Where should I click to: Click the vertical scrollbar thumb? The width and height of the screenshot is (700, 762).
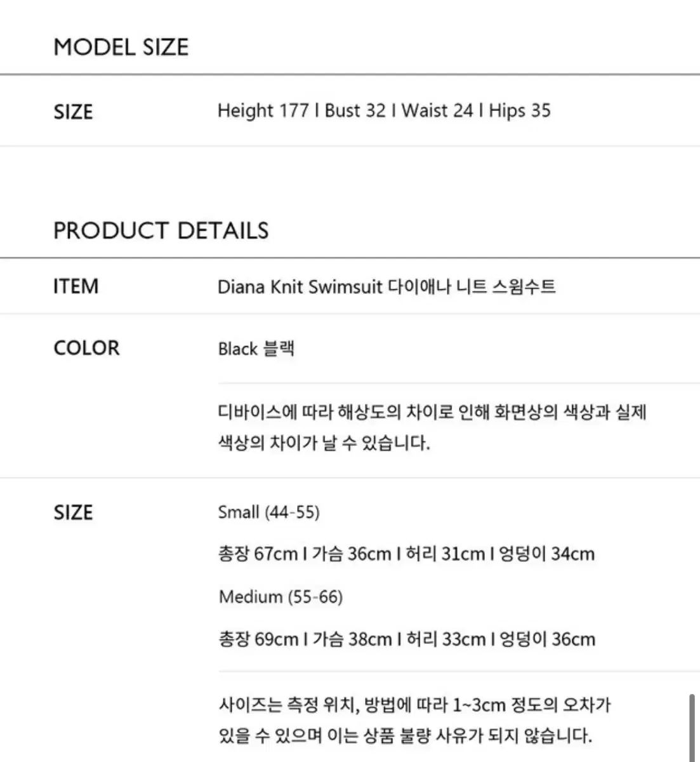click(x=692, y=728)
